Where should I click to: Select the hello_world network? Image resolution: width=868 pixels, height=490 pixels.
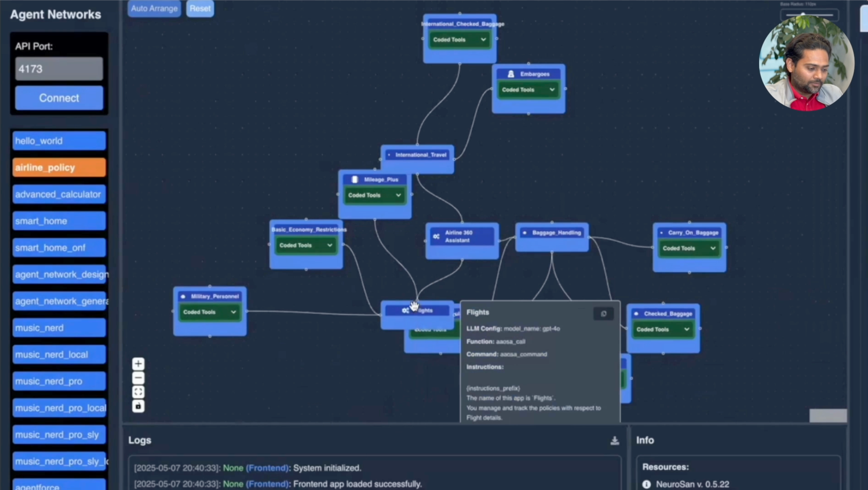point(59,141)
